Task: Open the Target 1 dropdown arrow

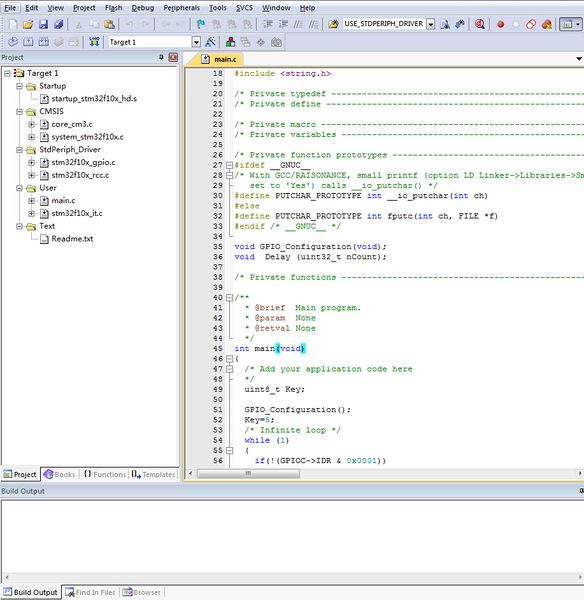Action: coord(196,42)
